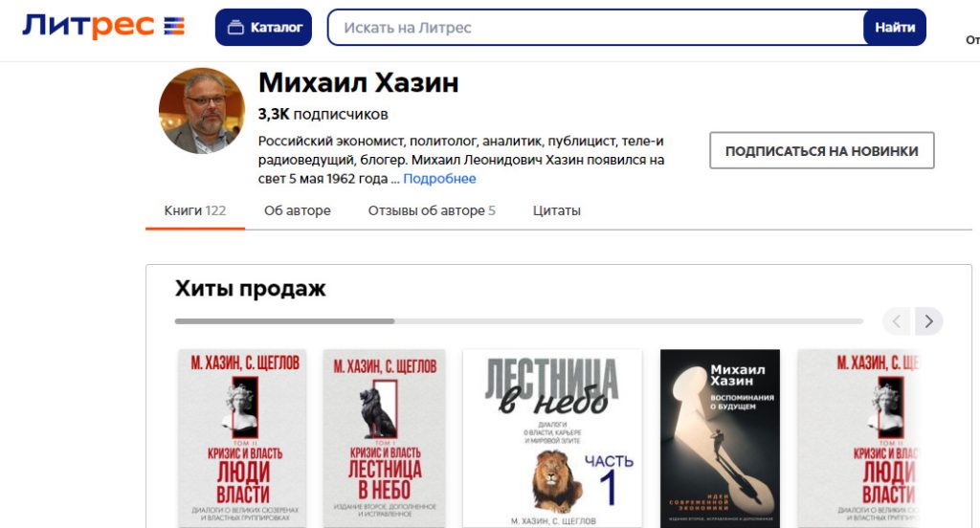980x528 pixels.
Task: Open Лестница в небо red-title cover
Action: [385, 439]
